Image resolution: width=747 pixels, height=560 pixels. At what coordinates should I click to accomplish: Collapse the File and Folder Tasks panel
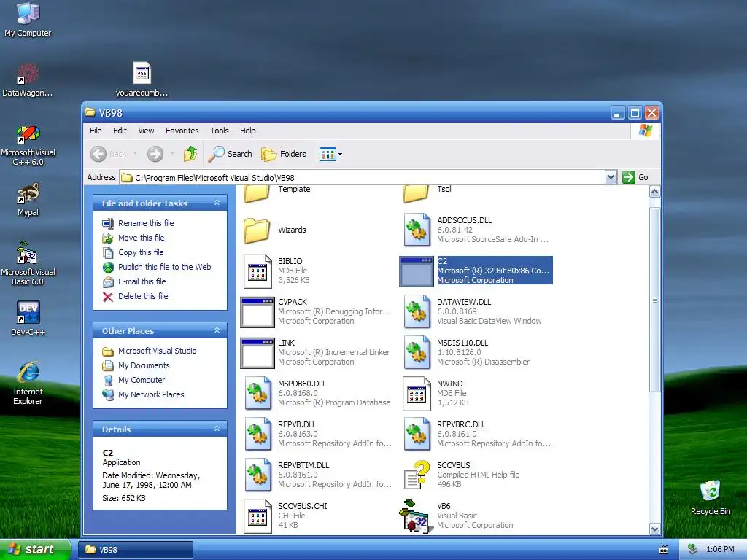click(x=217, y=203)
